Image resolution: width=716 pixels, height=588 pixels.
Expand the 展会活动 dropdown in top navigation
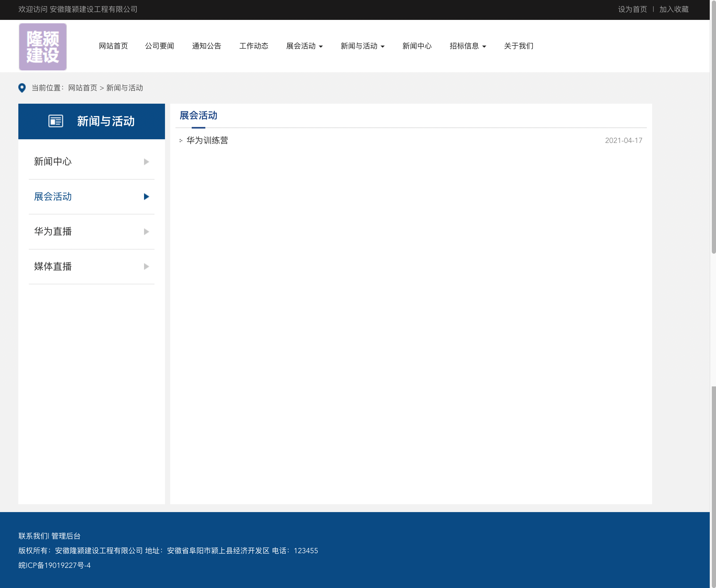point(304,46)
